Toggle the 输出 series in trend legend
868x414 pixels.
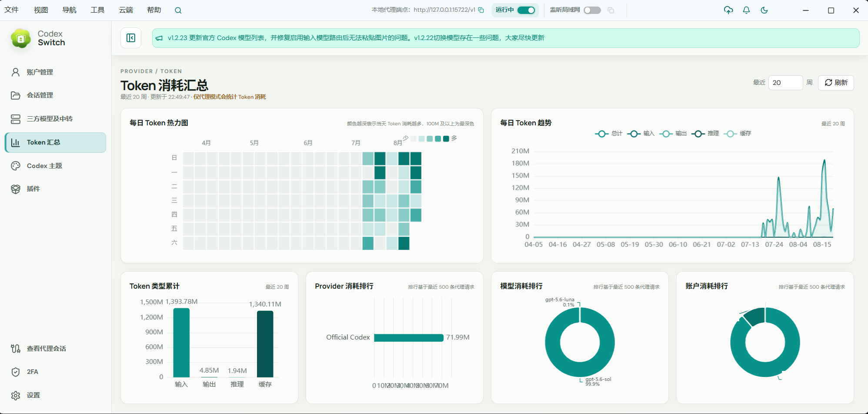(673, 134)
